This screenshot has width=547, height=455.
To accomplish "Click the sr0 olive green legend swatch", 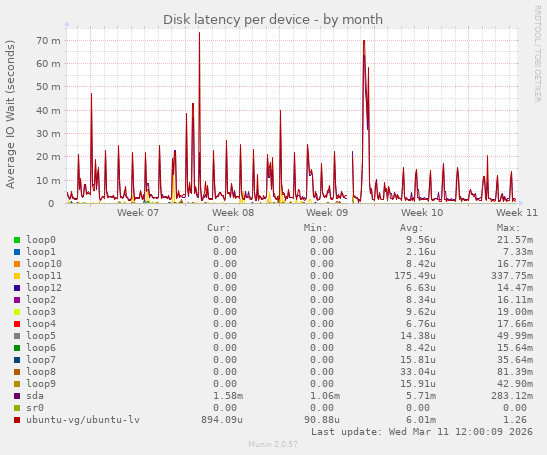I will (x=17, y=408).
